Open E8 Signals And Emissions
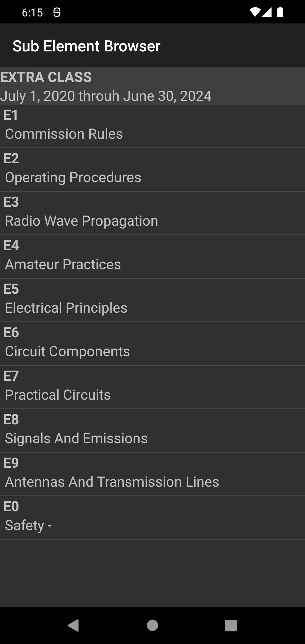The width and height of the screenshot is (305, 644). pyautogui.click(x=152, y=430)
